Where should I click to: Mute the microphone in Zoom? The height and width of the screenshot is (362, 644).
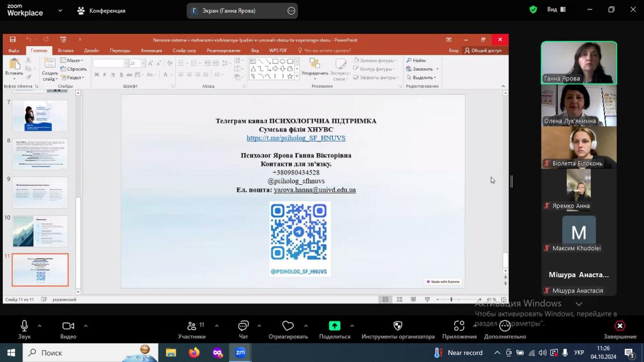(x=24, y=326)
